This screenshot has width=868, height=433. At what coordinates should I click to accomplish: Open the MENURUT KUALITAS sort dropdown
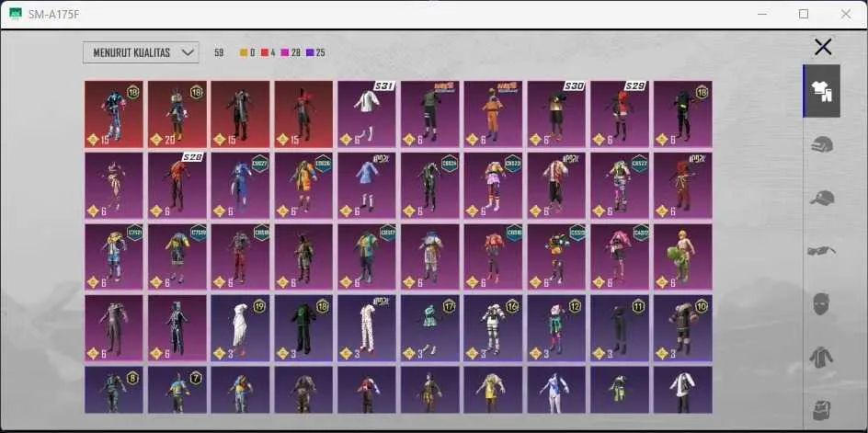[x=141, y=52]
